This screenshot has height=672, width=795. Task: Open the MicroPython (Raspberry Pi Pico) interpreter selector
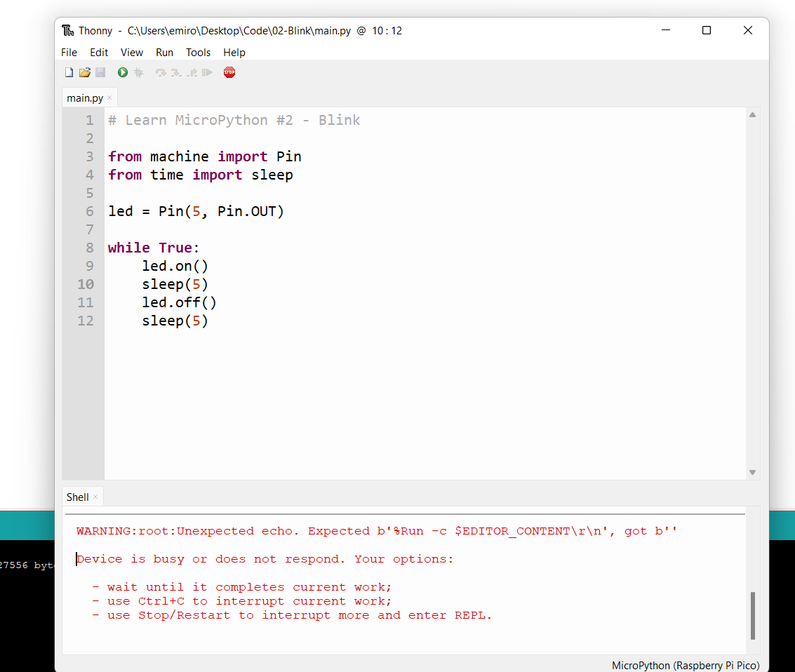(x=685, y=665)
